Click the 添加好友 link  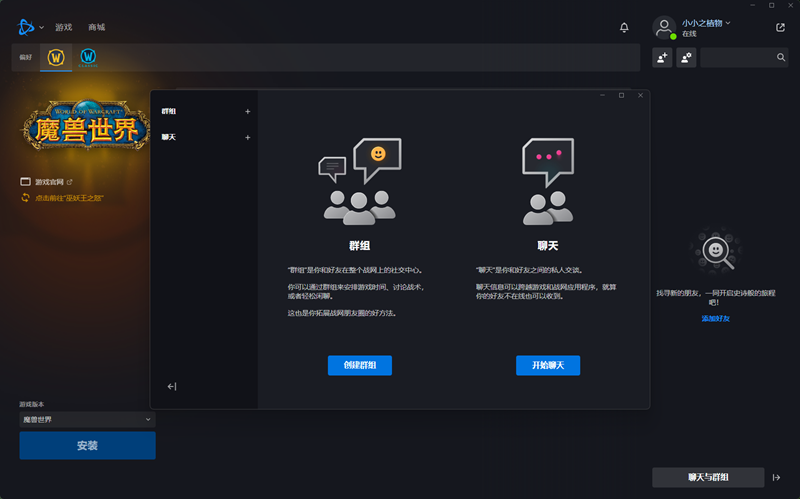click(716, 318)
